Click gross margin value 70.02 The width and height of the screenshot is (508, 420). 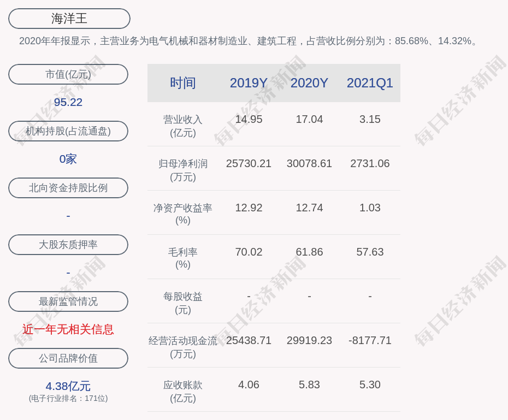[x=249, y=252]
